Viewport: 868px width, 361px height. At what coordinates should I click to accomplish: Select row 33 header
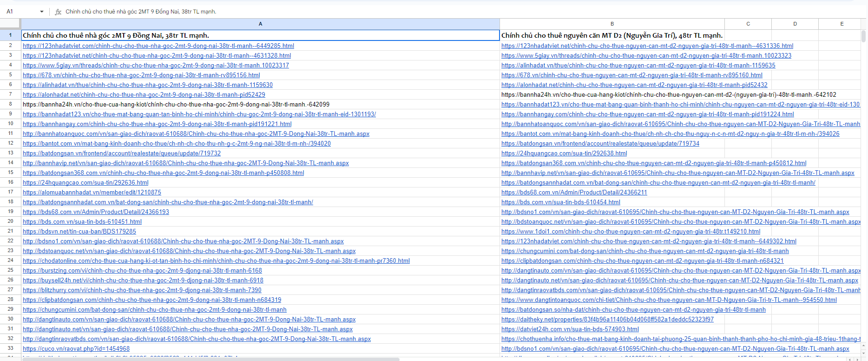tap(10, 348)
